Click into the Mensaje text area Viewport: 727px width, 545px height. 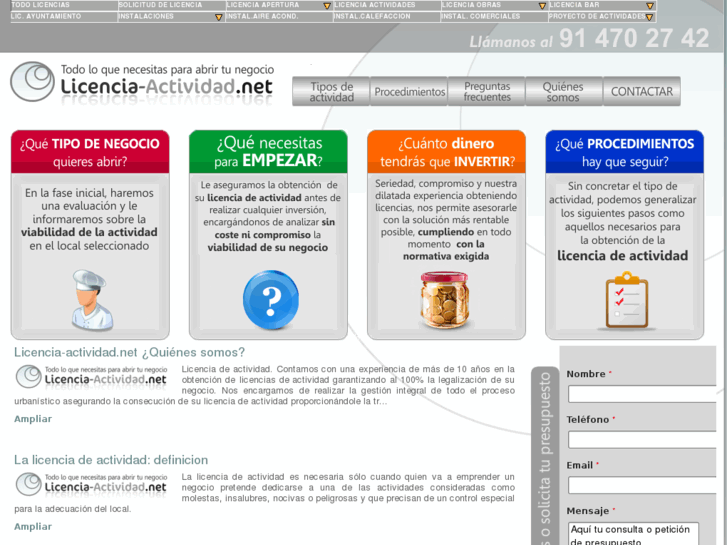(633, 534)
